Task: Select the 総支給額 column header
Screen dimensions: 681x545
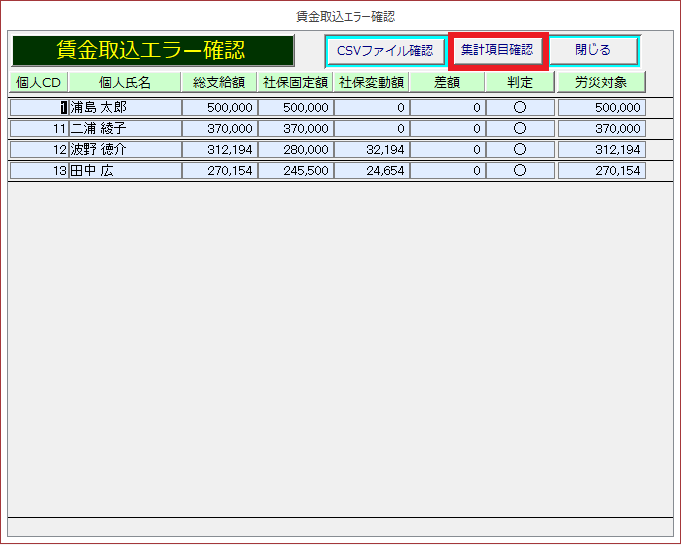Action: coord(219,82)
